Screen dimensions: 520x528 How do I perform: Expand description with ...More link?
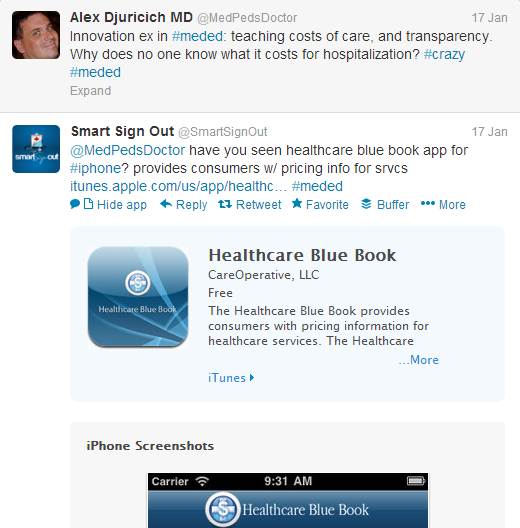coord(419,360)
